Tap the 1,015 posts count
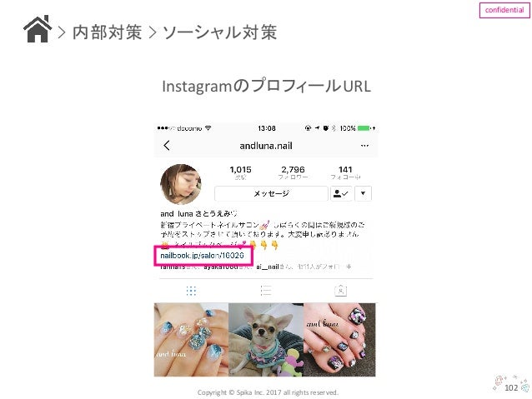 tap(240, 172)
